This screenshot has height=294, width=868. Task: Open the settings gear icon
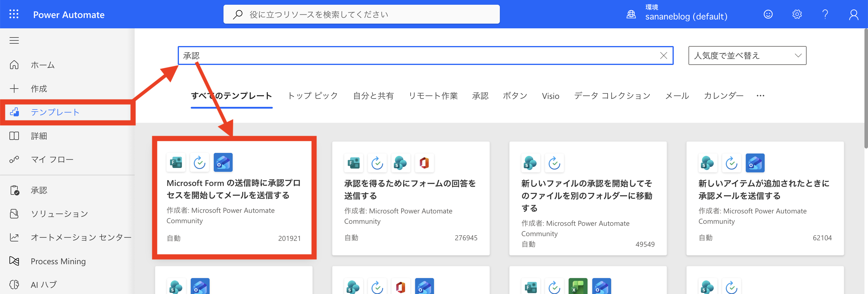pos(797,14)
